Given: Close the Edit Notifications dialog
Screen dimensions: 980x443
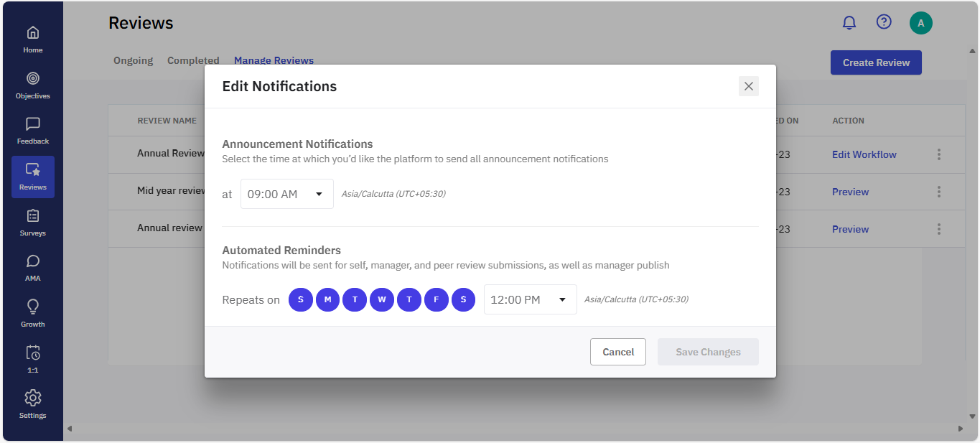Looking at the screenshot, I should coord(748,86).
